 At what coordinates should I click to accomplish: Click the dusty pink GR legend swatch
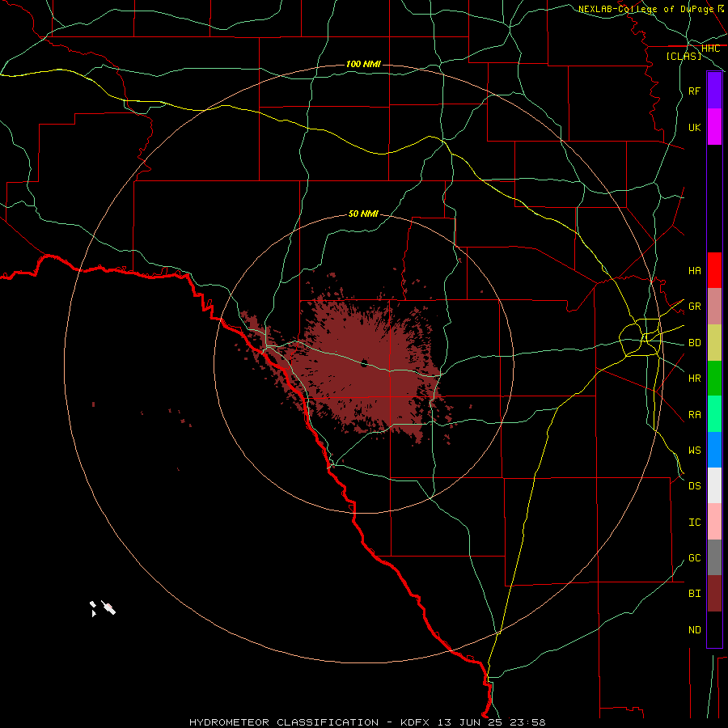pyautogui.click(x=714, y=307)
